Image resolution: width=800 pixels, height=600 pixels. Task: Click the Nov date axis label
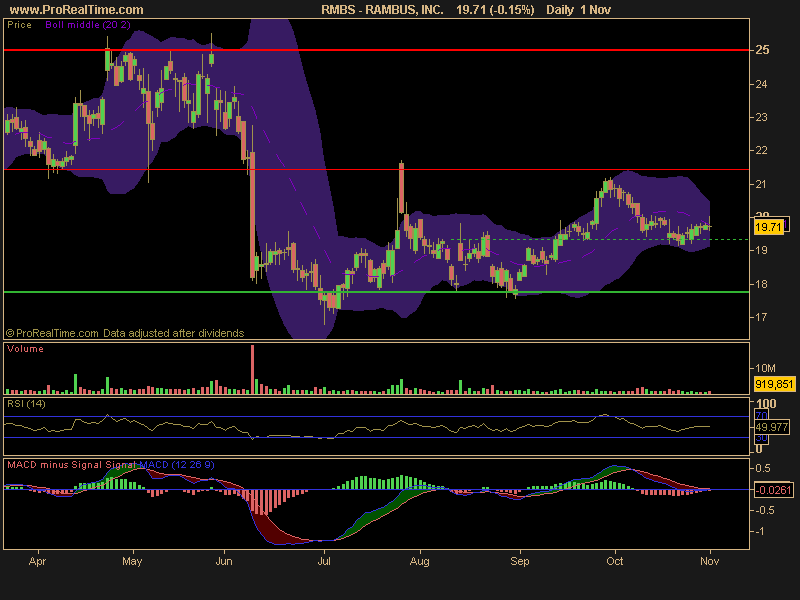tap(710, 562)
